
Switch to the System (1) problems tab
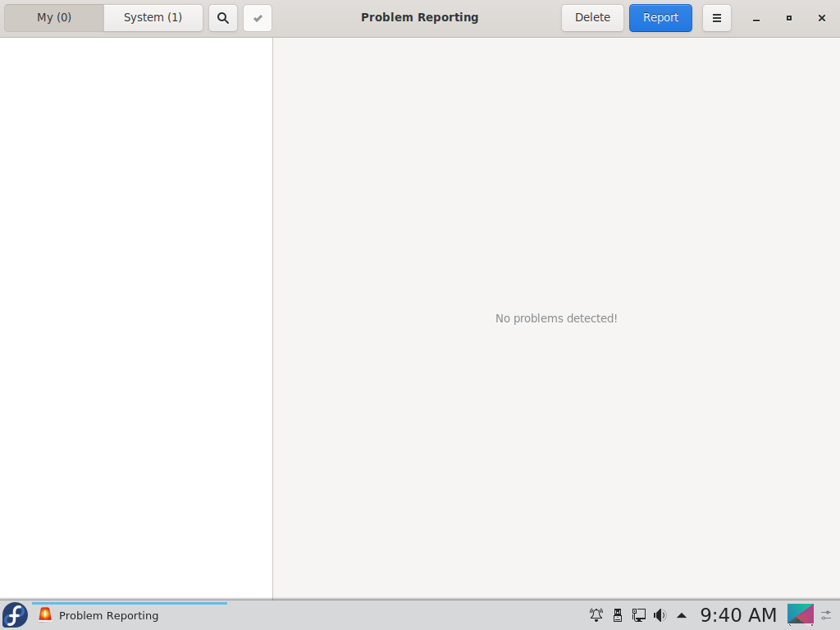(x=153, y=18)
